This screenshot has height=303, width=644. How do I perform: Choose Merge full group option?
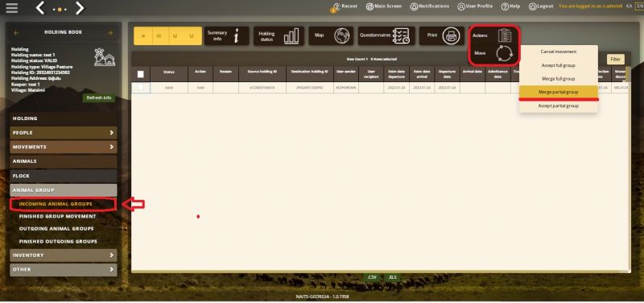(x=558, y=78)
